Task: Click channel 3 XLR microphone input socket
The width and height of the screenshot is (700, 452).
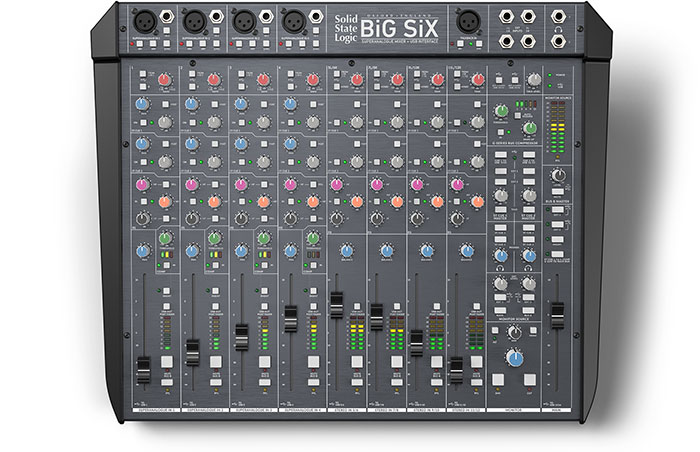Action: [x=245, y=21]
